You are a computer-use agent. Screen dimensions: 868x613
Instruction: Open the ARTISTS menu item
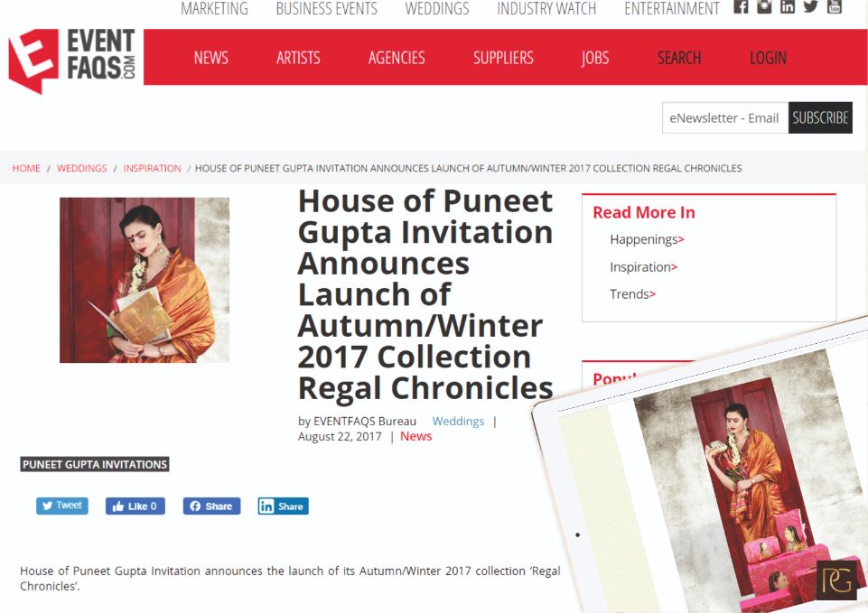pos(298,58)
